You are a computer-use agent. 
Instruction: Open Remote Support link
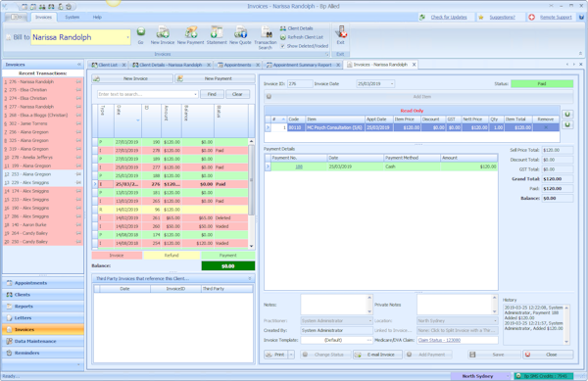pyautogui.click(x=556, y=18)
